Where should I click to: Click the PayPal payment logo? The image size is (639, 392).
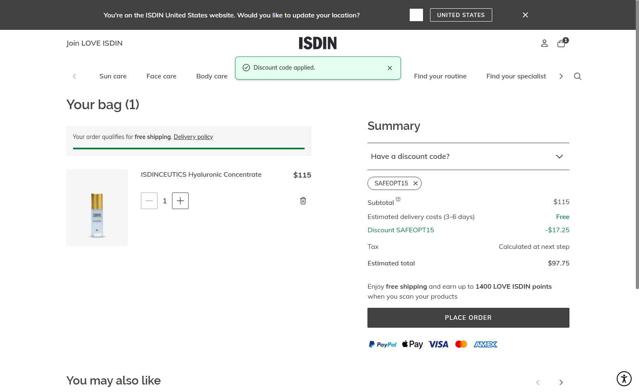382,344
